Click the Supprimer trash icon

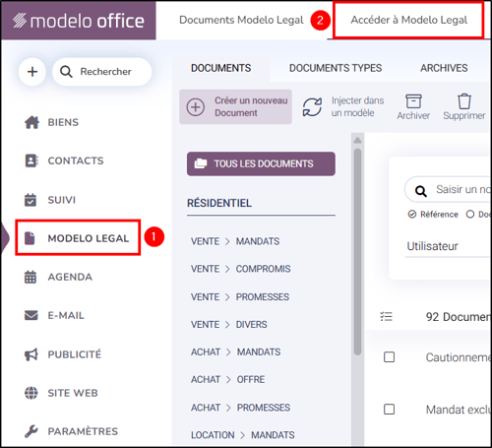(464, 101)
